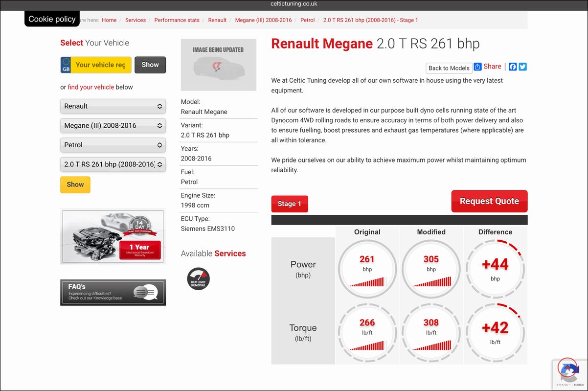
Task: Click the 'Available Services' heading
Action: (213, 253)
